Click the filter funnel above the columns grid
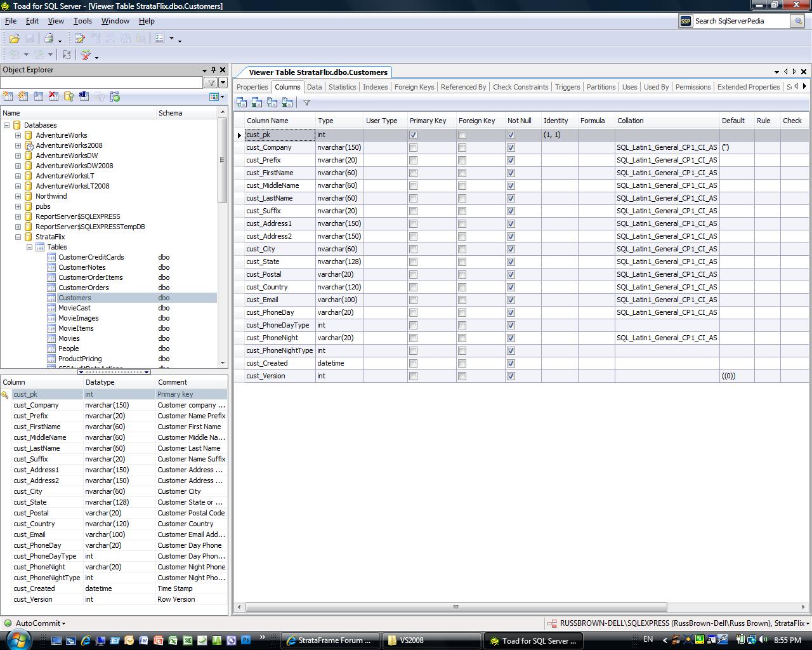This screenshot has height=650, width=812. (x=306, y=103)
